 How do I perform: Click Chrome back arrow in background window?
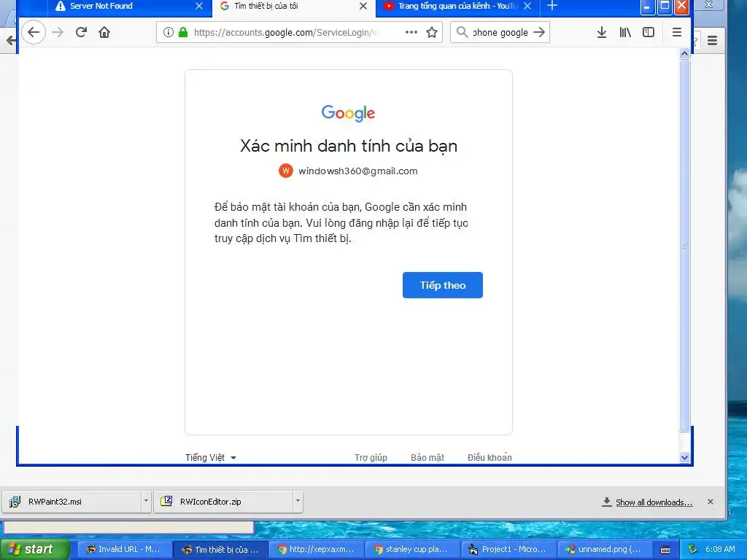pyautogui.click(x=10, y=41)
